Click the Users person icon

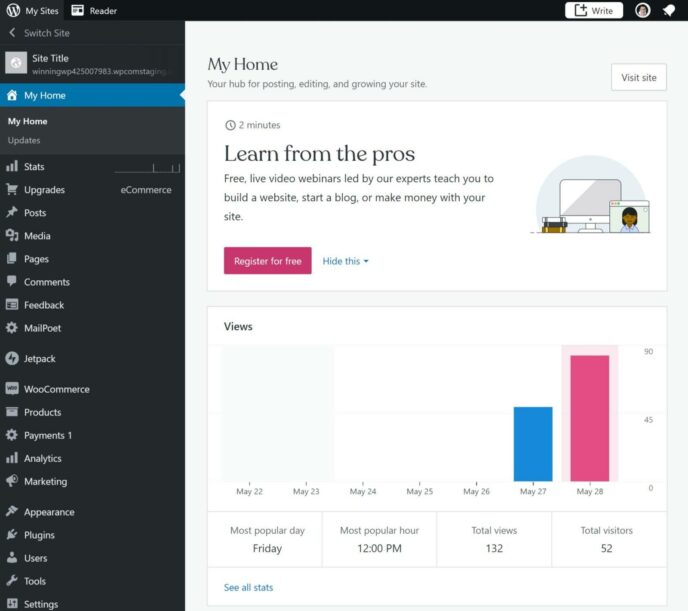tap(12, 557)
